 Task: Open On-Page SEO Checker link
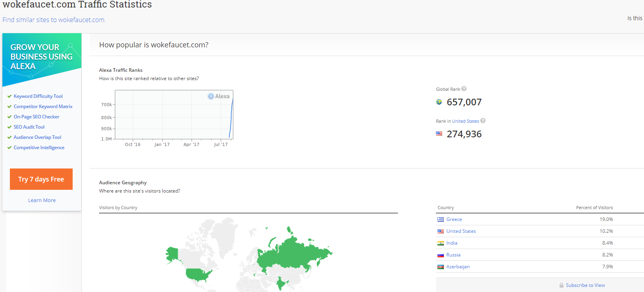pos(36,117)
